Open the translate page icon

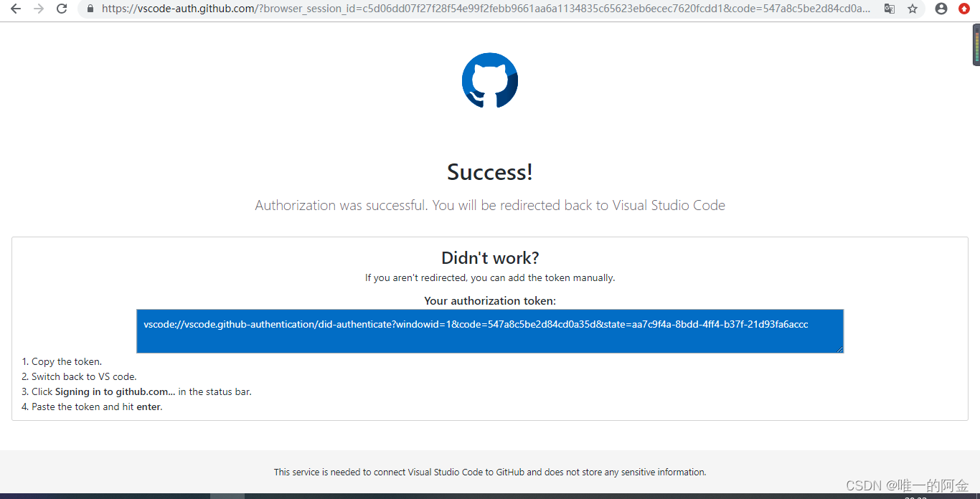click(890, 9)
